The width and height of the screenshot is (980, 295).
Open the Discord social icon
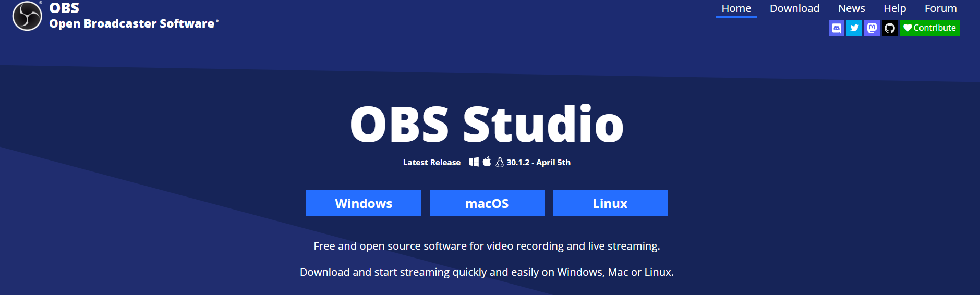[x=837, y=28]
